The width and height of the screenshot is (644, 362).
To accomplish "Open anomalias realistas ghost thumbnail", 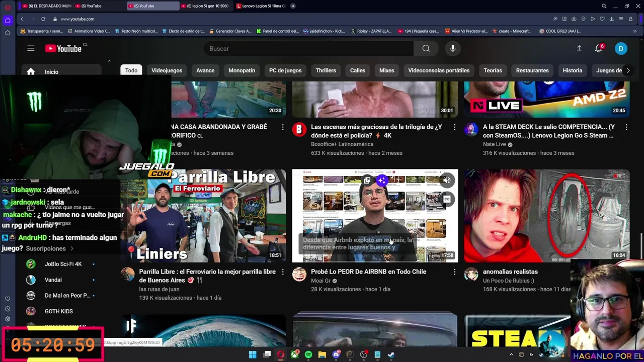I will coord(546,216).
